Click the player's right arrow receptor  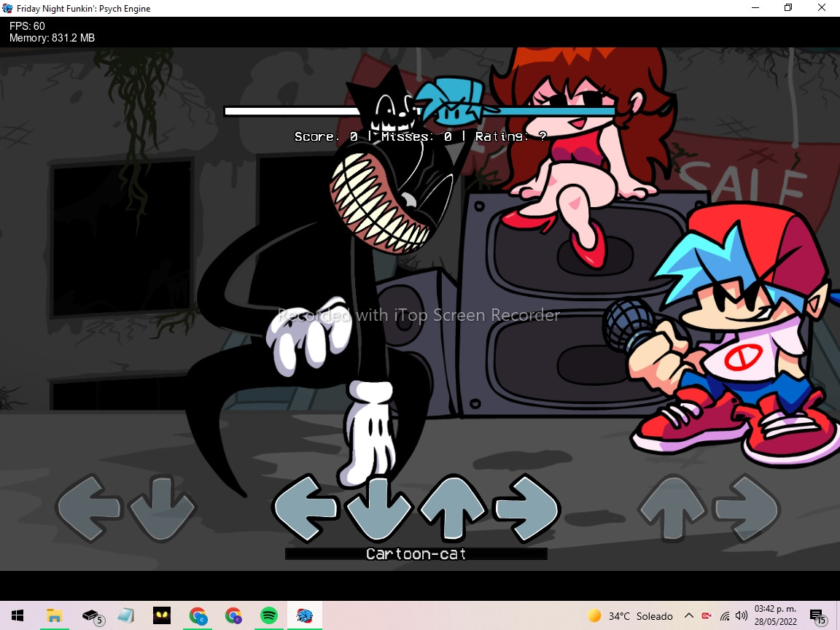(746, 508)
